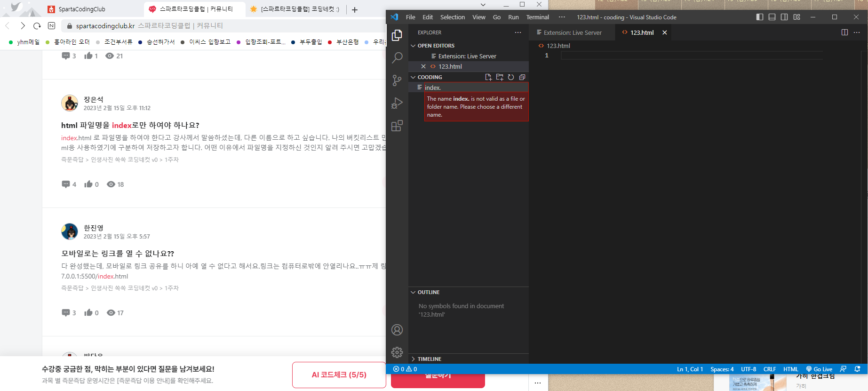Open the Manage gear menu in VS Code
This screenshot has height=391, width=868.
coord(397,352)
